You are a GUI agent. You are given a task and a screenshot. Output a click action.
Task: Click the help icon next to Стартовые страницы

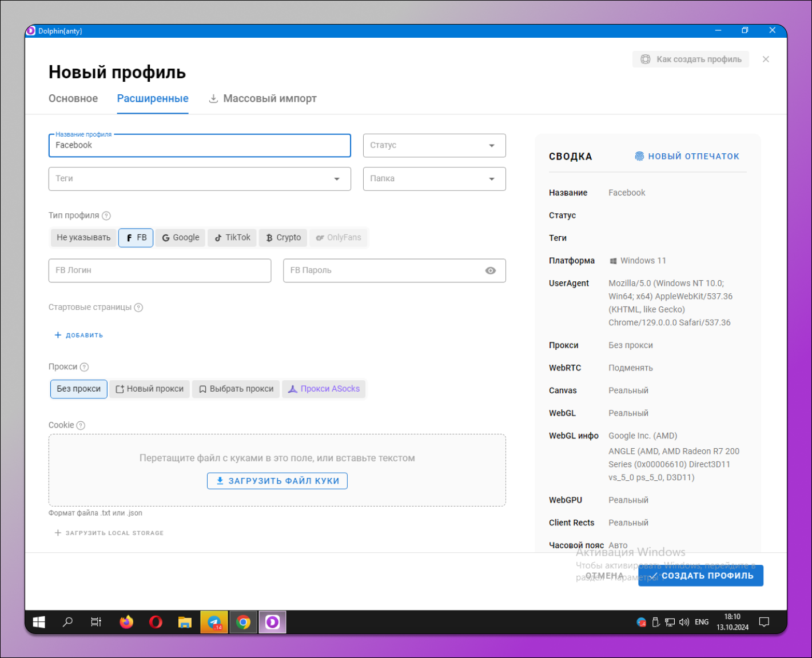[x=138, y=308]
